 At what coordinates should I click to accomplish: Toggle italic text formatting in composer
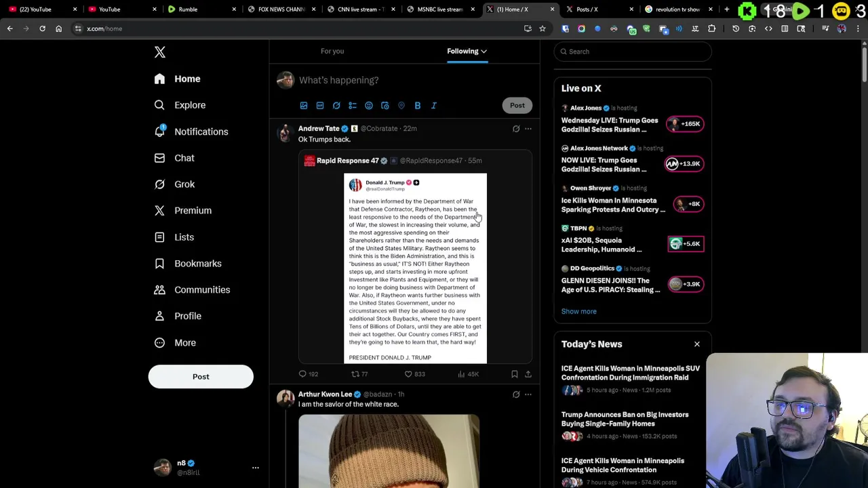434,106
